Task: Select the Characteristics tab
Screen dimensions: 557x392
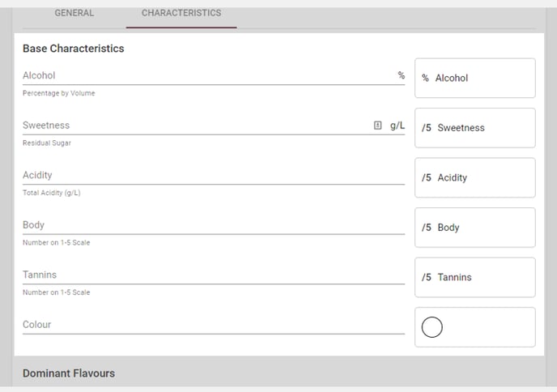Action: coord(181,13)
